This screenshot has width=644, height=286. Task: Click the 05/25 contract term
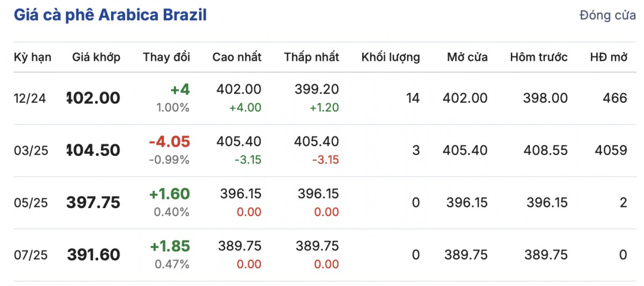coord(31,203)
